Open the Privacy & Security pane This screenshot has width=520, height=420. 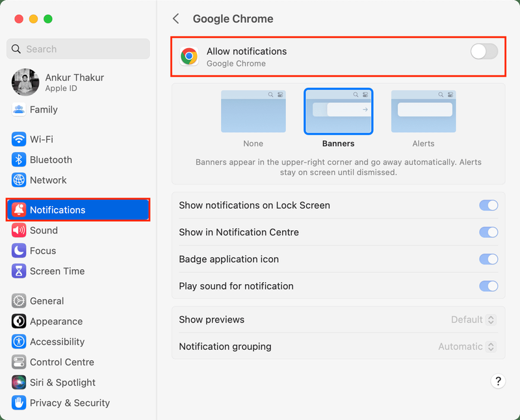point(78,402)
